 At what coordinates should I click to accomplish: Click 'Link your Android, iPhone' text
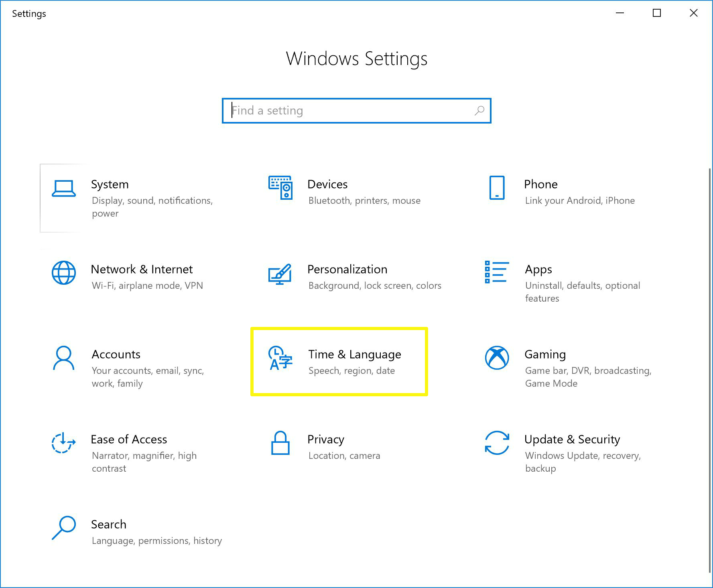click(x=580, y=201)
